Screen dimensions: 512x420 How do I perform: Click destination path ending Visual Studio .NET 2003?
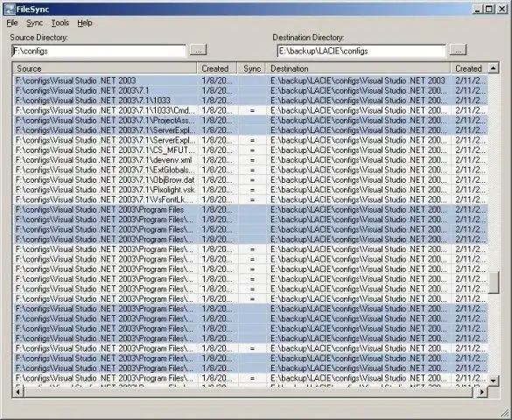(359, 80)
